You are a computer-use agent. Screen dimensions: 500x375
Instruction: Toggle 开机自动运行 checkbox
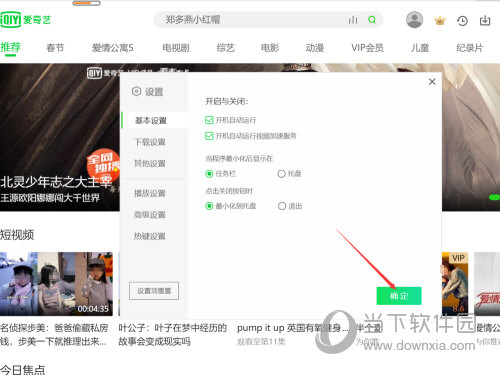pyautogui.click(x=209, y=120)
